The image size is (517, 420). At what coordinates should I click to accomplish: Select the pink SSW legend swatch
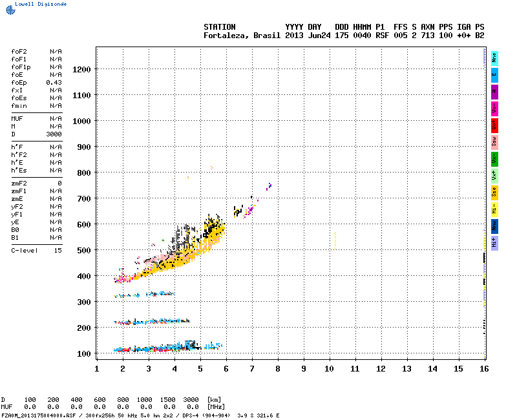point(494,142)
